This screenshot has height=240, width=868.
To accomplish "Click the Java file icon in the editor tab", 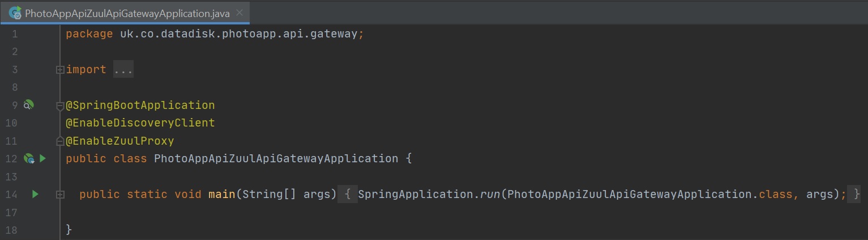I will coord(15,12).
